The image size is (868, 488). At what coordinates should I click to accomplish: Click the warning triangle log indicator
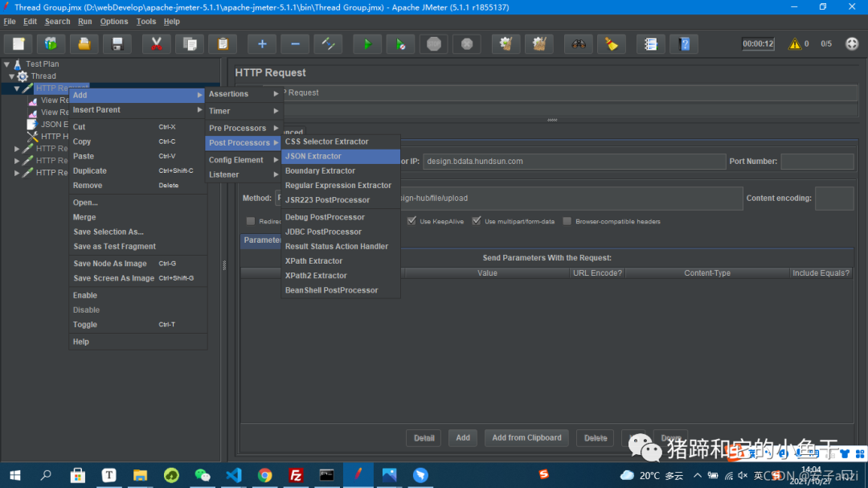[x=794, y=43]
